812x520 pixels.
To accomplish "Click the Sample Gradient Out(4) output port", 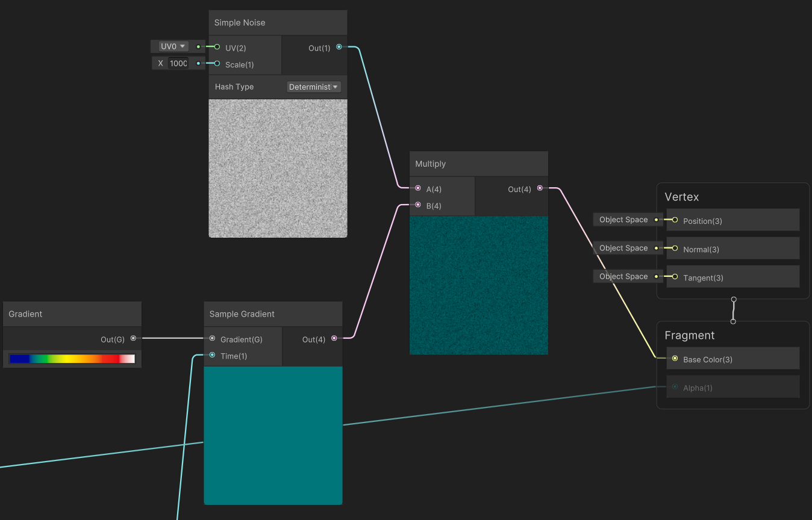I will click(334, 338).
